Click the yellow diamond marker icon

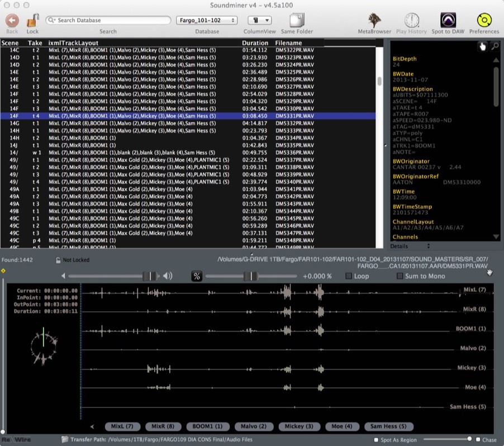pos(3,271)
